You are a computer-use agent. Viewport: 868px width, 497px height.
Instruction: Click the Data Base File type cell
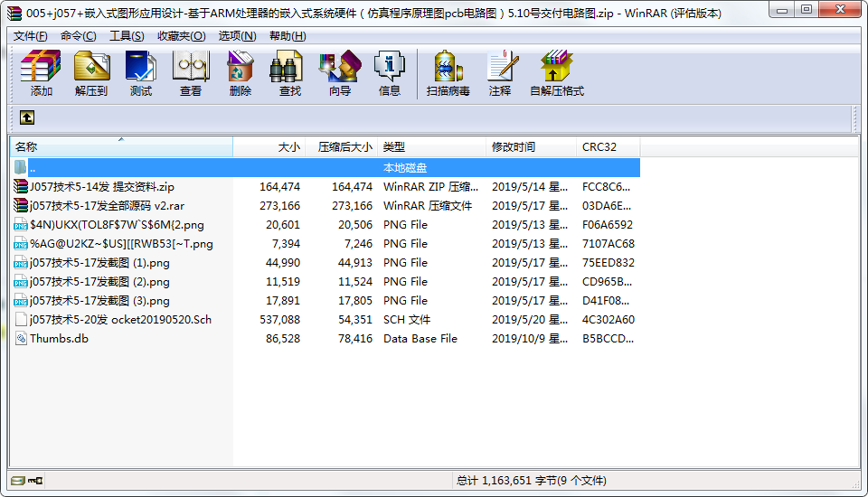point(420,338)
